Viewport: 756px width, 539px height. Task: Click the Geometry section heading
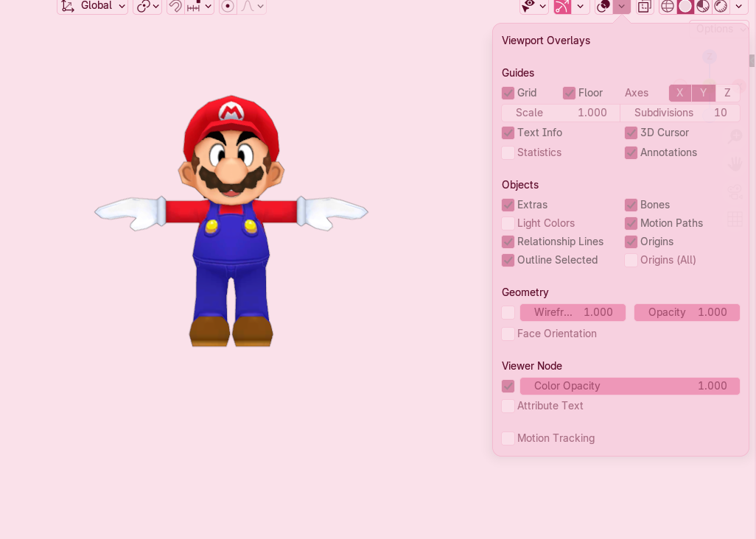tap(525, 292)
